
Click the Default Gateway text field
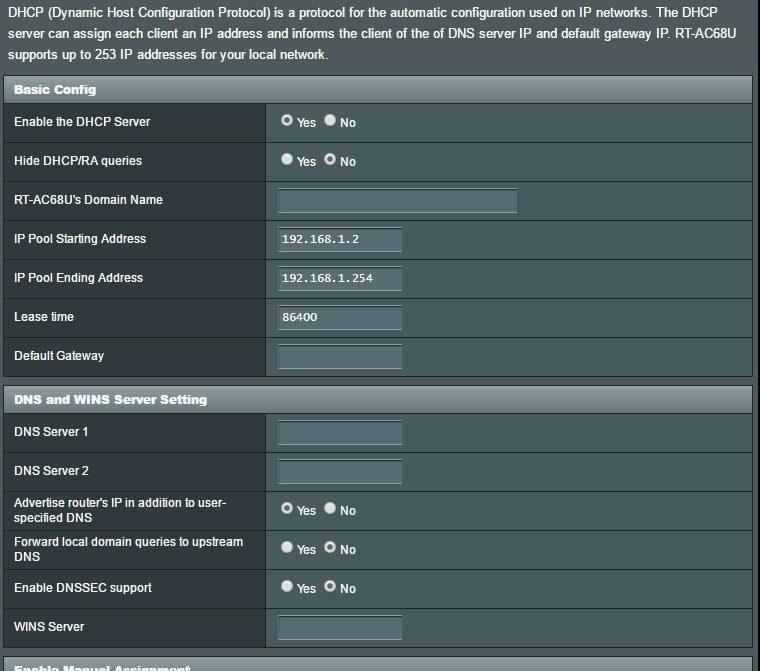340,356
